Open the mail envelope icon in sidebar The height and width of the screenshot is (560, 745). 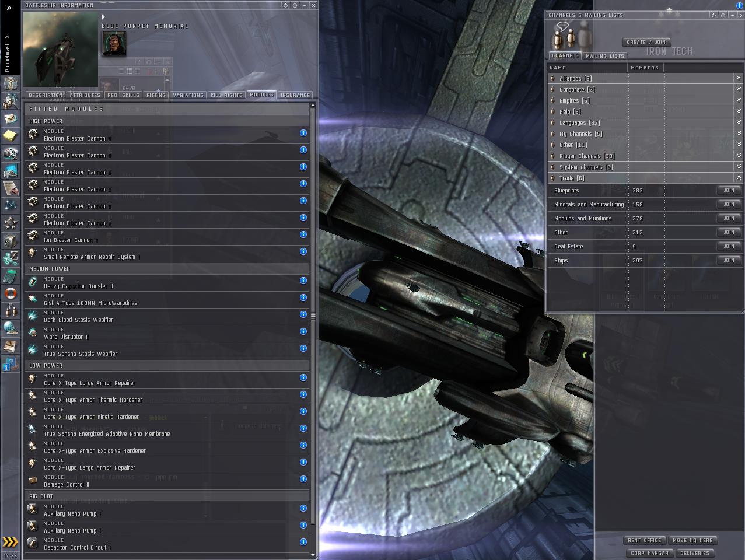click(10, 118)
